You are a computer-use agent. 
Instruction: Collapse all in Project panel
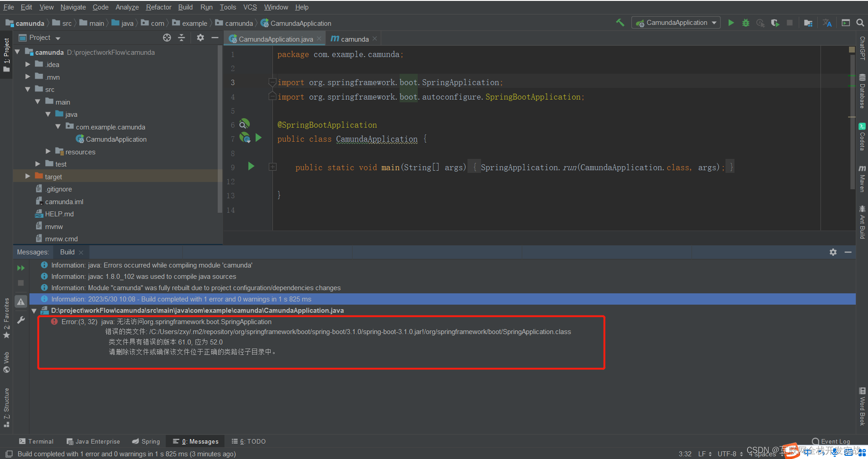coord(181,38)
